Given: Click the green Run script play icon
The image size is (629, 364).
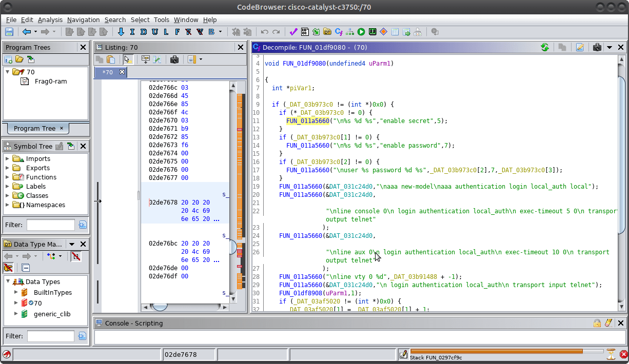Looking at the screenshot, I should 361,32.
